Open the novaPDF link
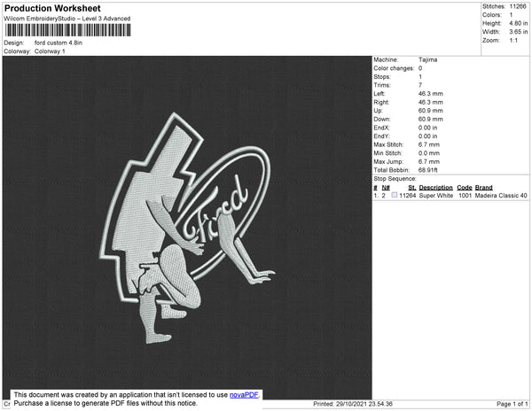The height and width of the screenshot is (411, 532). (244, 395)
